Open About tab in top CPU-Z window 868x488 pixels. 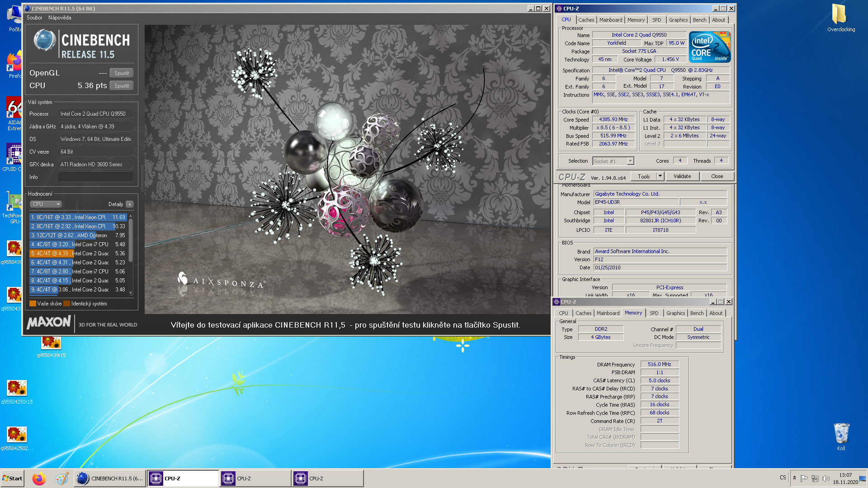(718, 20)
